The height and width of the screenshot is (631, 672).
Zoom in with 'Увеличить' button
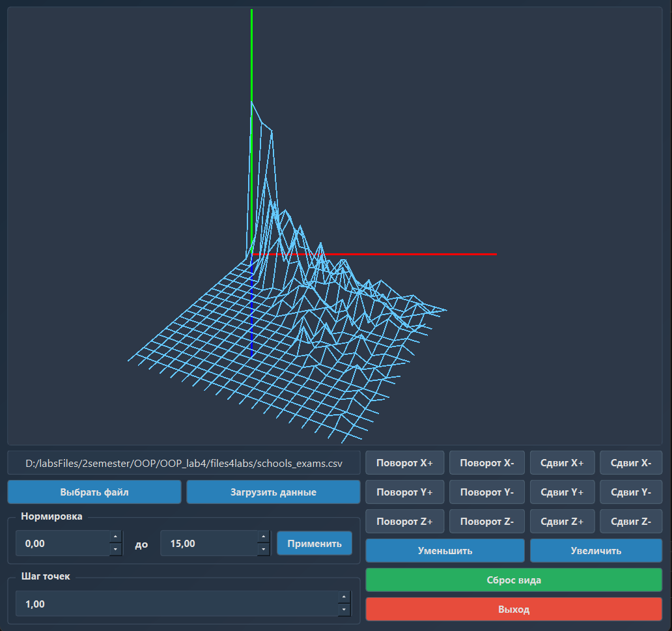click(x=596, y=550)
